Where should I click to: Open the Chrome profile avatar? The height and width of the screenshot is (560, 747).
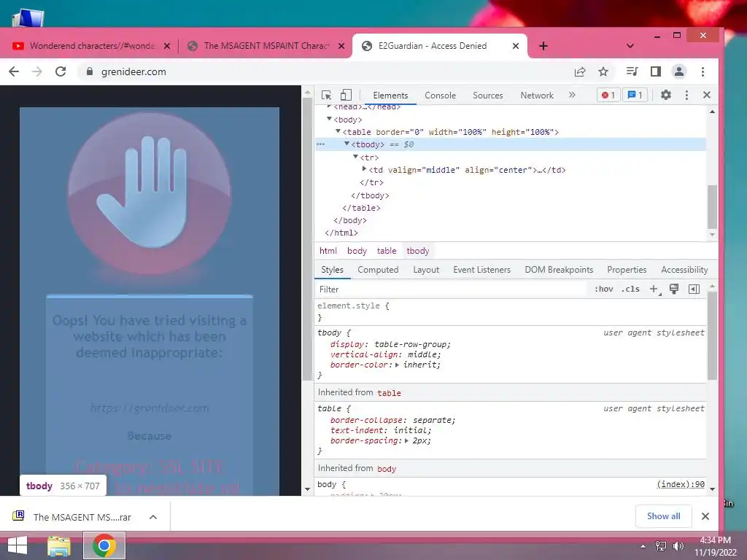tap(679, 72)
